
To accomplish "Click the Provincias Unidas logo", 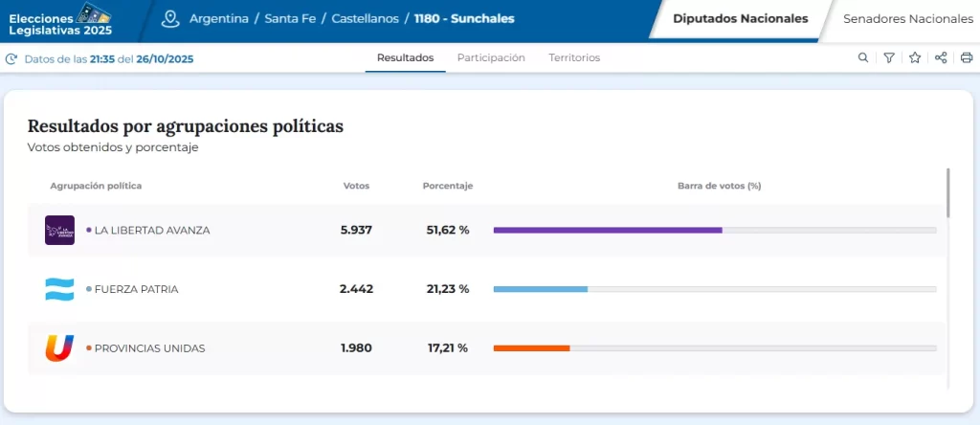I will tap(59, 348).
